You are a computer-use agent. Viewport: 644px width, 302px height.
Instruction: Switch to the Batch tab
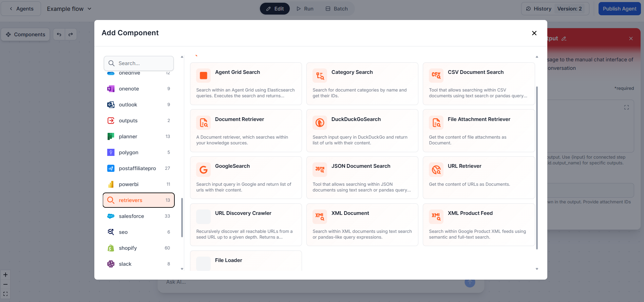pyautogui.click(x=337, y=9)
